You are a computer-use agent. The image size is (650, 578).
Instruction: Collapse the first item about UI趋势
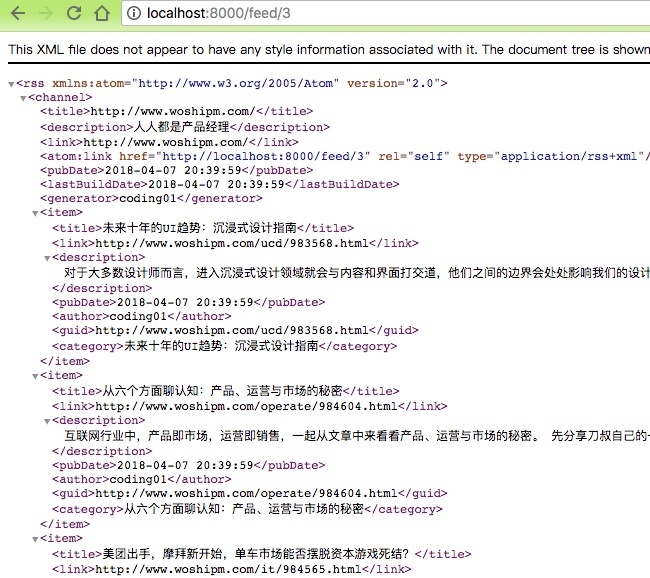[35, 214]
